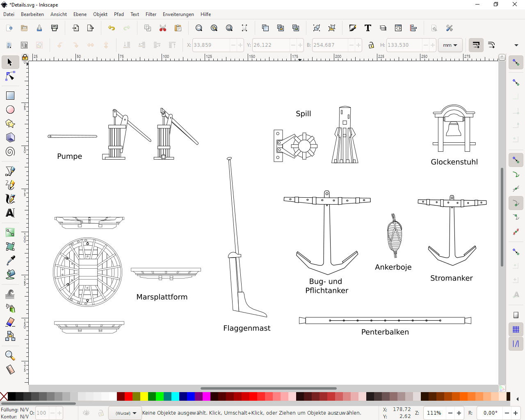Select the node editing tool
This screenshot has height=420, width=525.
click(10, 77)
